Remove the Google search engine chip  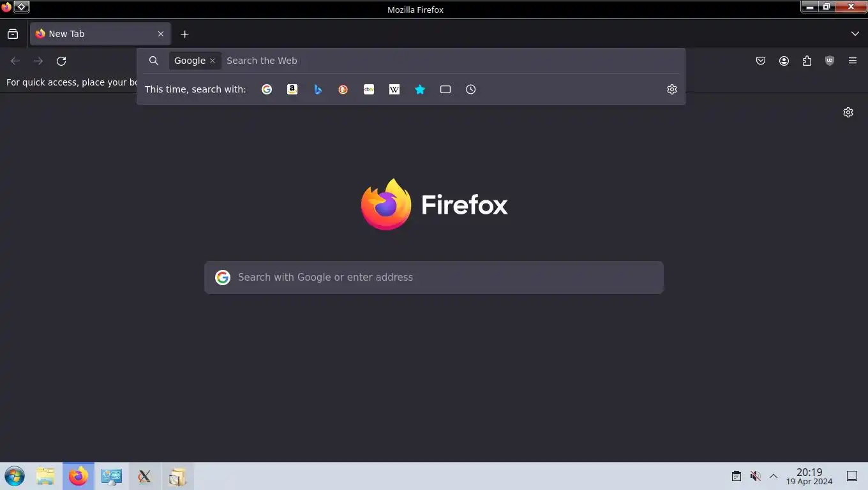tap(213, 61)
